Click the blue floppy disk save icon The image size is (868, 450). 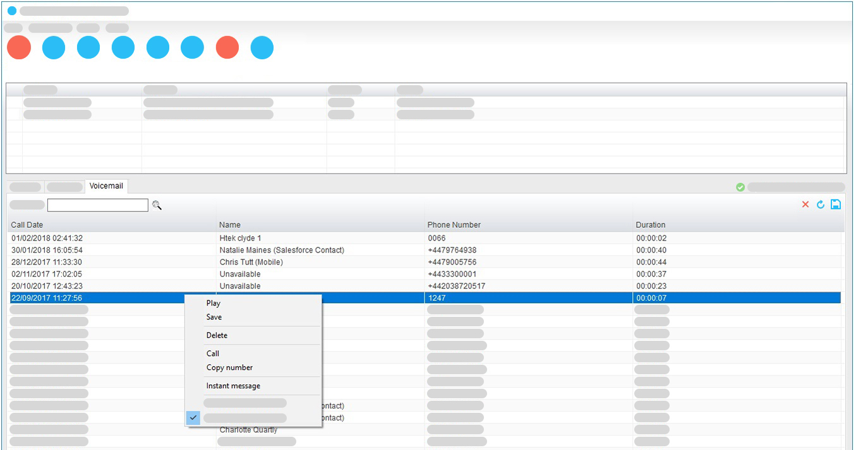[x=836, y=204]
